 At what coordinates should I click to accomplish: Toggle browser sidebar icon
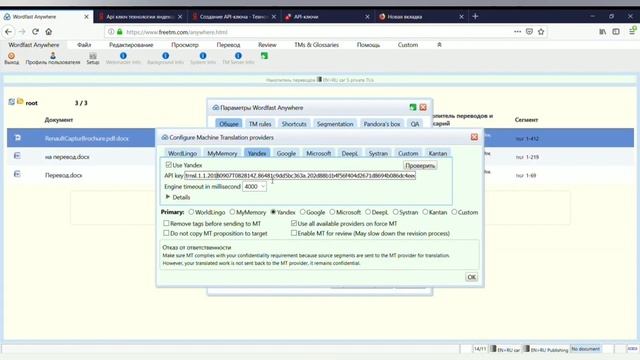pos(616,31)
